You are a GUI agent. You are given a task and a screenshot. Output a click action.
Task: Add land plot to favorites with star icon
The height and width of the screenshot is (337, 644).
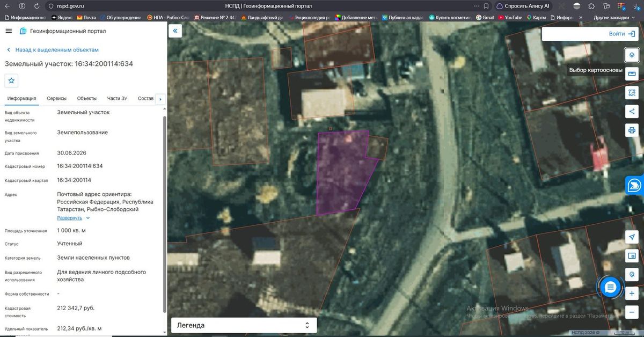click(12, 80)
